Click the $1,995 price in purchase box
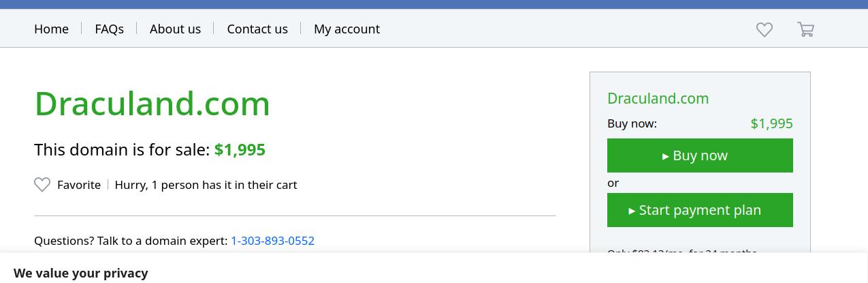The image size is (868, 283). pyautogui.click(x=771, y=123)
